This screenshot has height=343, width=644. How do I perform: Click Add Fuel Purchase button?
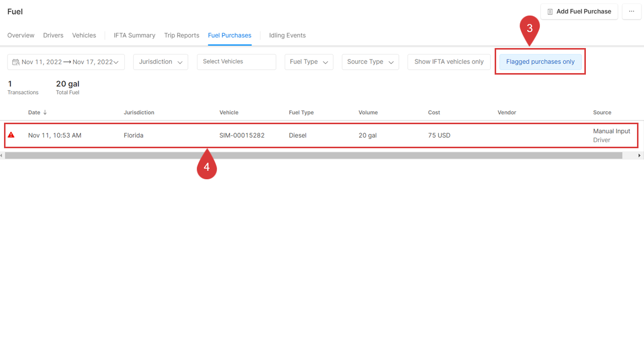tap(579, 12)
